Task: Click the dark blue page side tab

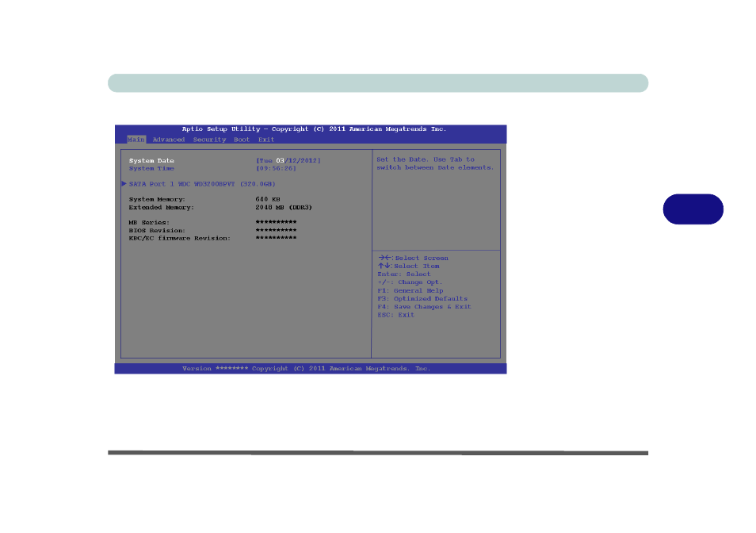Action: 693,209
